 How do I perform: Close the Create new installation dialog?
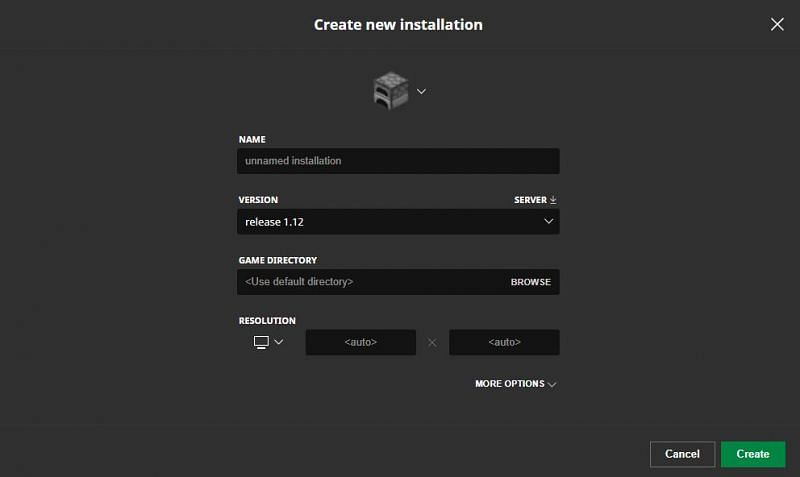(x=777, y=24)
